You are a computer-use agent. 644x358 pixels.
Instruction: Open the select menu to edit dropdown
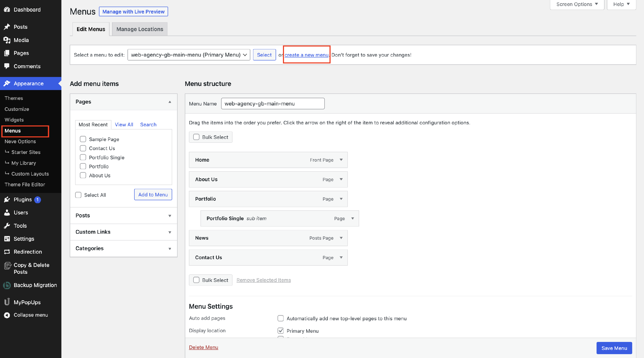(x=189, y=55)
